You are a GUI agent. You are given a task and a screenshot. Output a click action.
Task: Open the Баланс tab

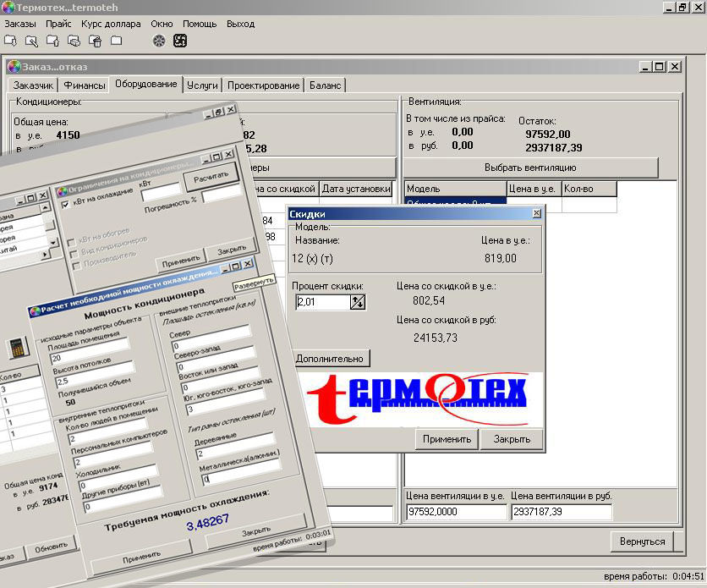pyautogui.click(x=325, y=85)
